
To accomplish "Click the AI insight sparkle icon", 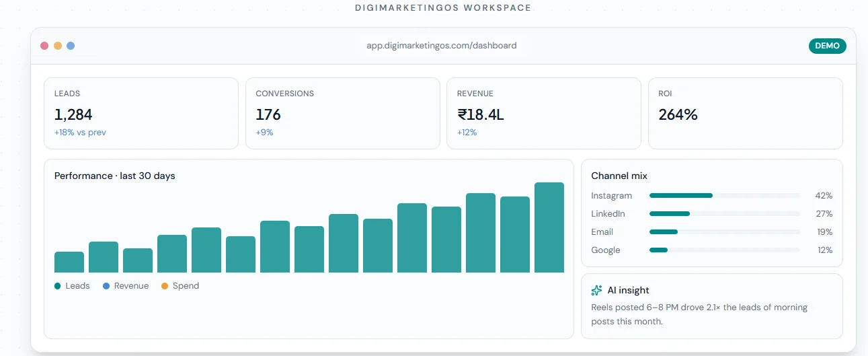I will pyautogui.click(x=596, y=291).
